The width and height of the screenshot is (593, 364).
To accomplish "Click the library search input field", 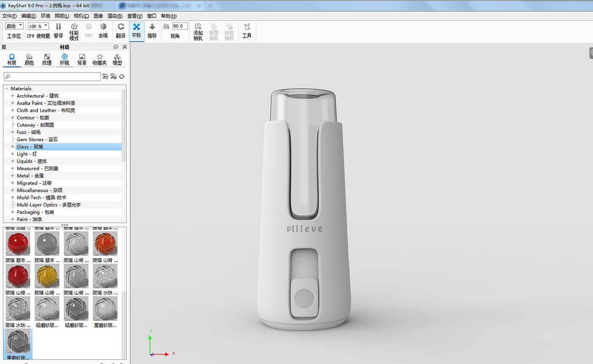I will (x=52, y=77).
